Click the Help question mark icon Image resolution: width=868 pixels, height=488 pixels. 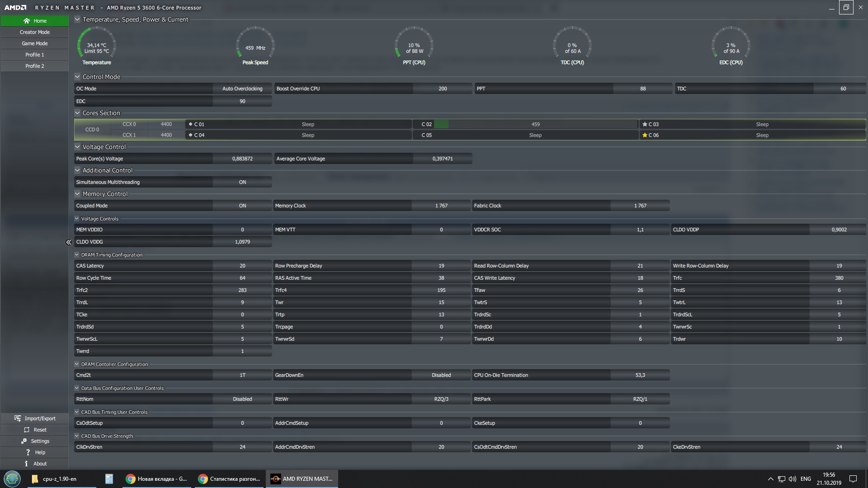[x=28, y=452]
